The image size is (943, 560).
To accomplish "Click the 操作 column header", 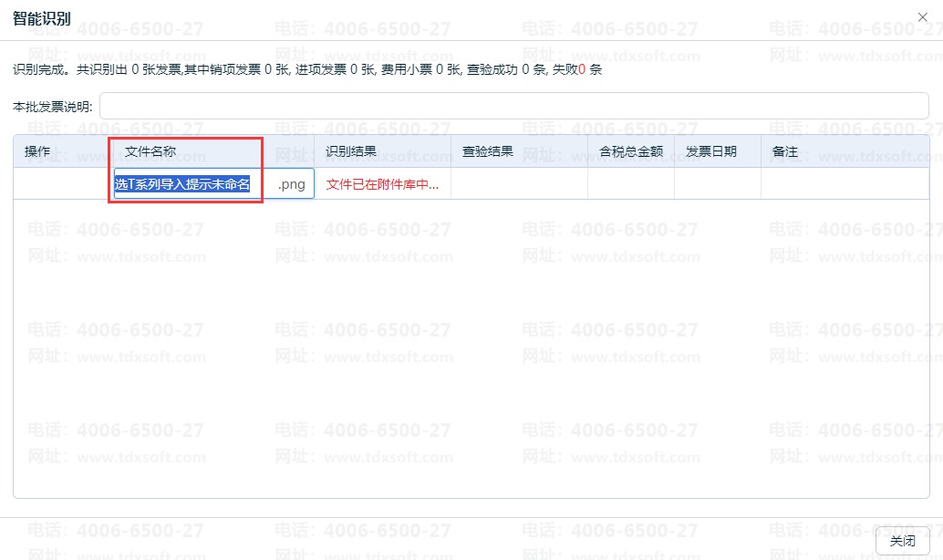I will pos(37,151).
